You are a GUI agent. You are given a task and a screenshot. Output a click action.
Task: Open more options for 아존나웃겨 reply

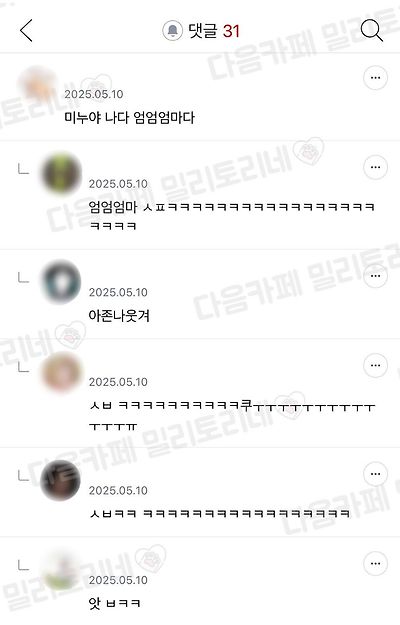(375, 276)
